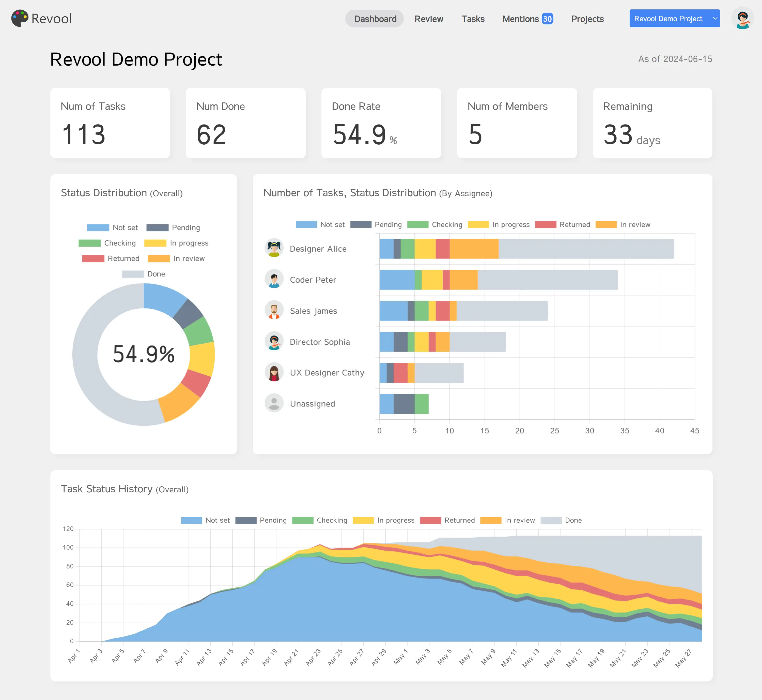Toggle Checking in the By Assignee legend
762x700 pixels.
click(x=435, y=225)
